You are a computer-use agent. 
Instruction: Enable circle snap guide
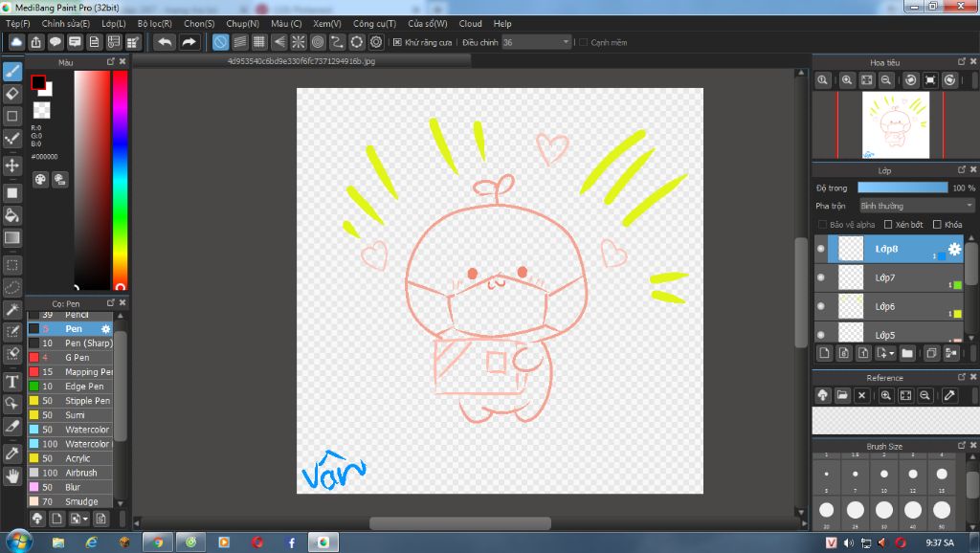click(318, 42)
